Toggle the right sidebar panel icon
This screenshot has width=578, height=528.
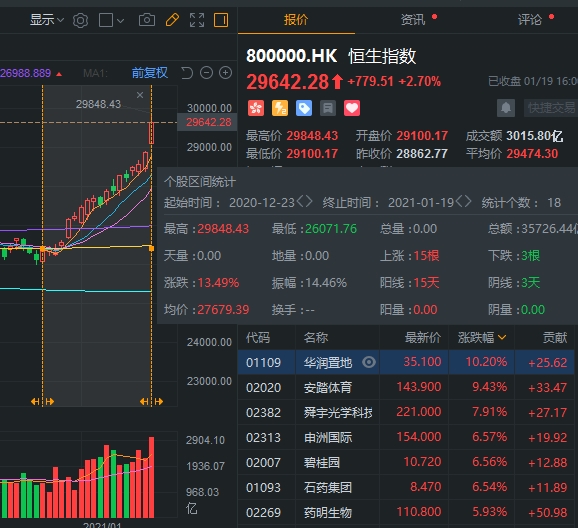click(221, 20)
